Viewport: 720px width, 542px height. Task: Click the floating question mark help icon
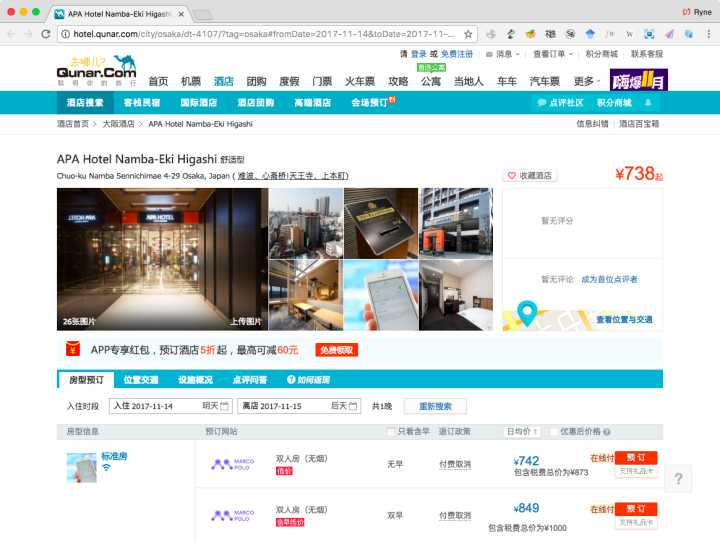(677, 479)
